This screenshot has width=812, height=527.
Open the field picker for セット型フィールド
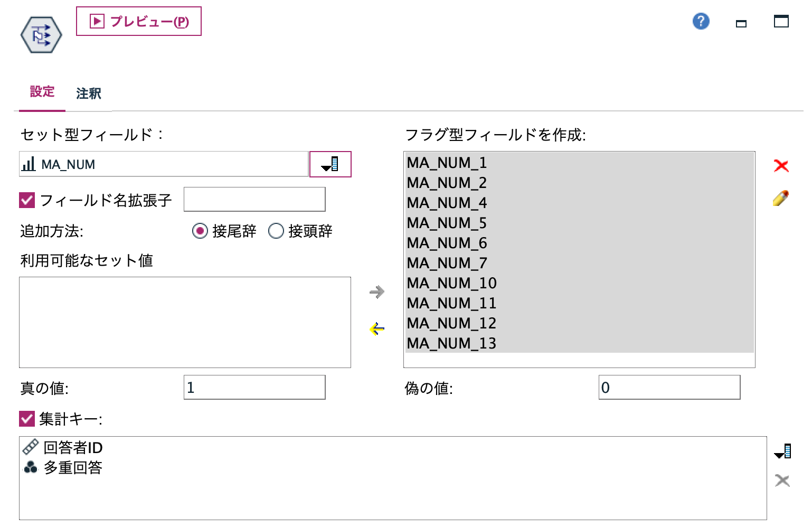[330, 164]
